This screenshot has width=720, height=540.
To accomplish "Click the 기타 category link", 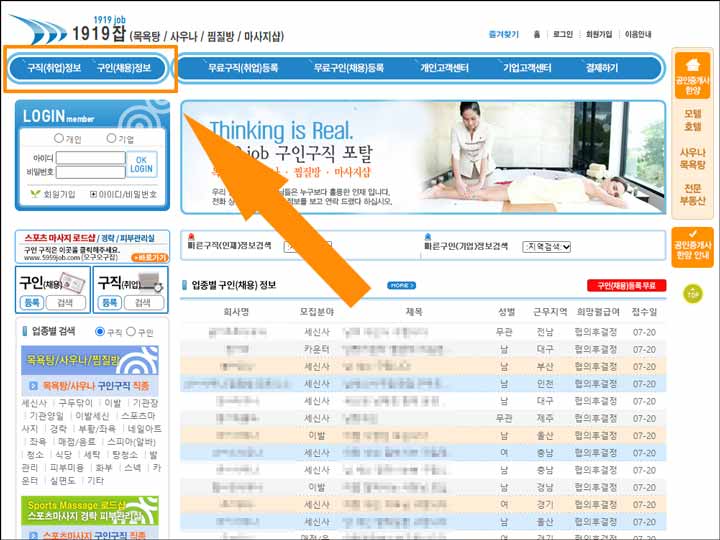I will click(96, 480).
